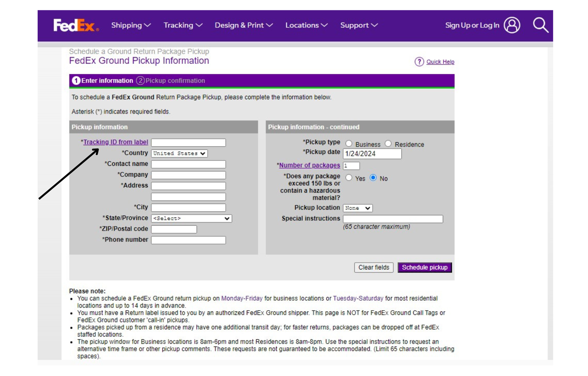Open the Locations menu
Screen dimensions: 588x376
[x=306, y=25]
